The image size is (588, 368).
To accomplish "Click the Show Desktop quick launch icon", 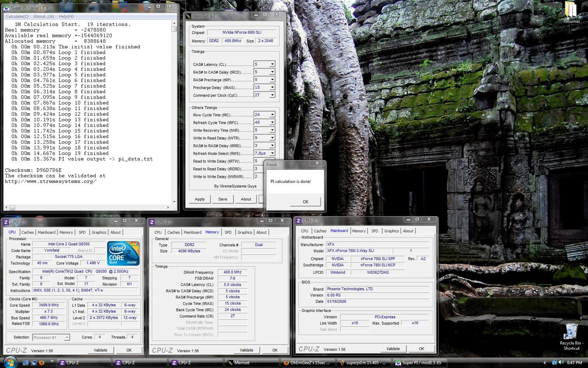I will pyautogui.click(x=26, y=362).
